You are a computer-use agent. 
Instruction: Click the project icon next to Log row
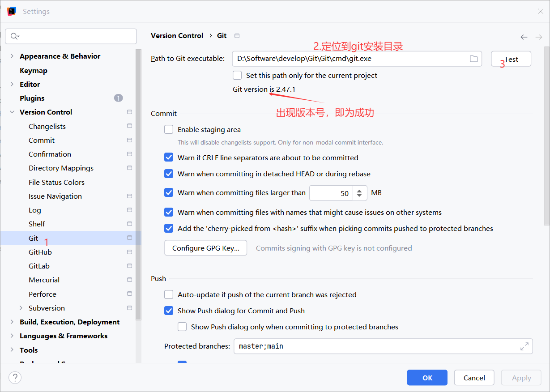129,210
